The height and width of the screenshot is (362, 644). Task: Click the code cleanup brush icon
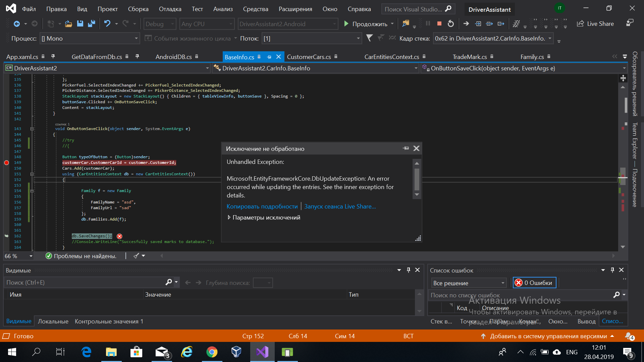tap(136, 256)
